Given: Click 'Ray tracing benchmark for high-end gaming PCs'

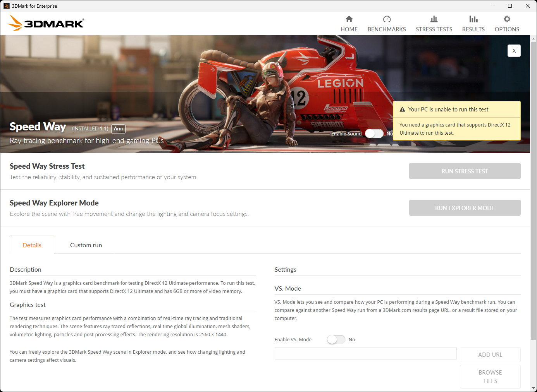Looking at the screenshot, I should click(87, 140).
